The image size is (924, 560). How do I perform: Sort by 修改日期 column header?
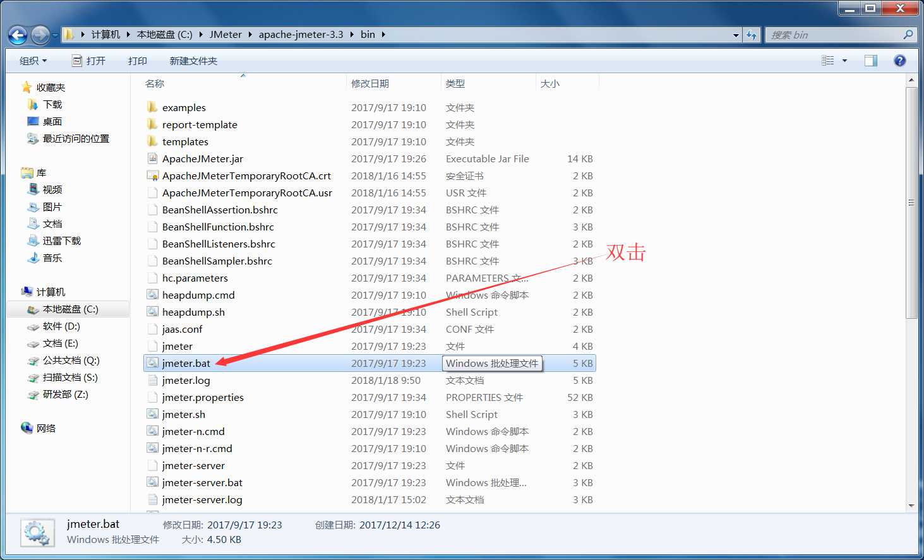point(370,83)
